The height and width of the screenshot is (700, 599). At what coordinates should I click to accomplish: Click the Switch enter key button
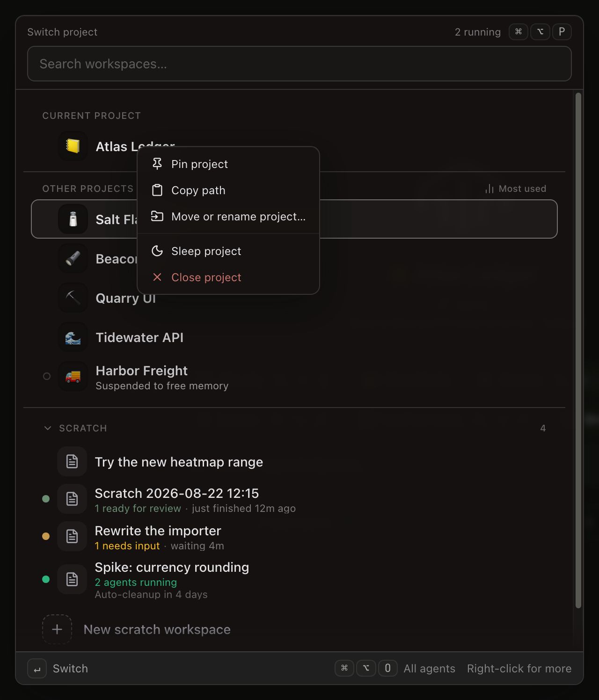coord(37,669)
